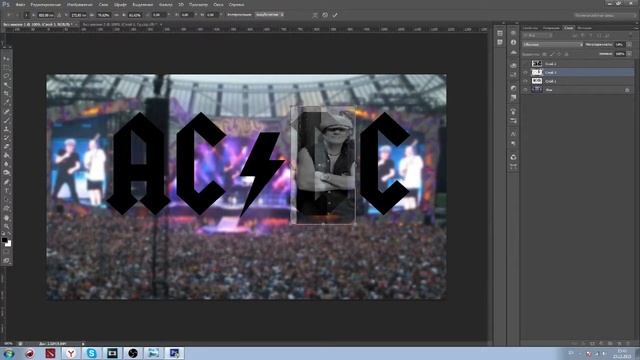Select the Magic Wand tool
Image resolution: width=640 pixels, height=360 pixels.
click(x=6, y=85)
